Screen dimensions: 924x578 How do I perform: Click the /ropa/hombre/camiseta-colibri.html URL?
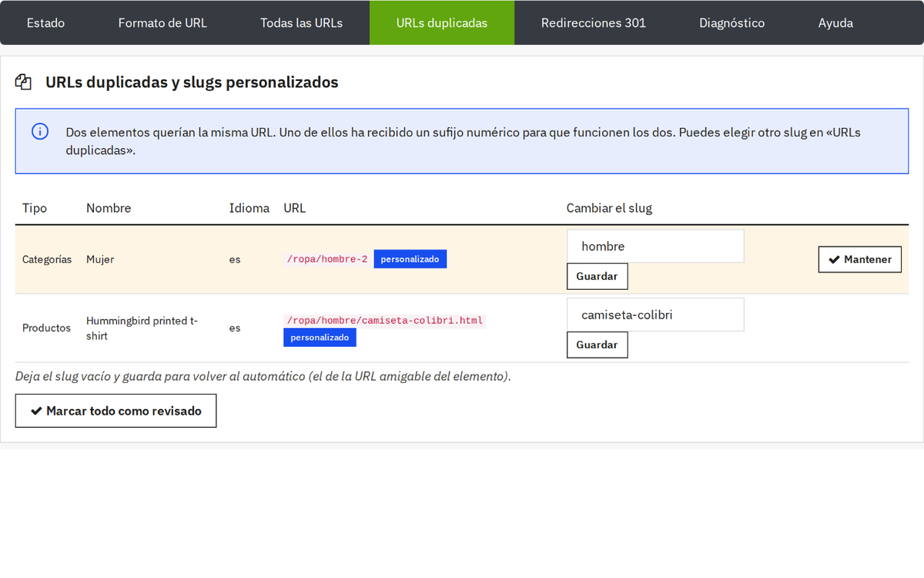(x=384, y=321)
